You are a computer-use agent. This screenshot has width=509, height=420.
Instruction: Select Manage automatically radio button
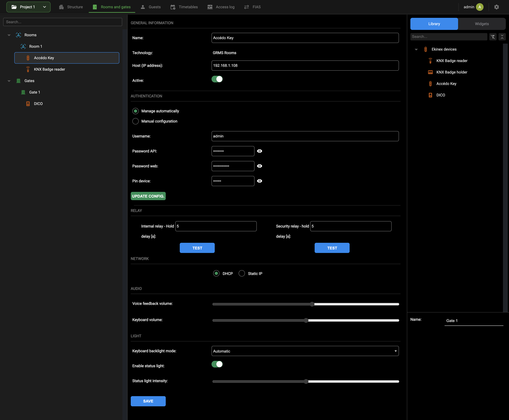point(136,111)
